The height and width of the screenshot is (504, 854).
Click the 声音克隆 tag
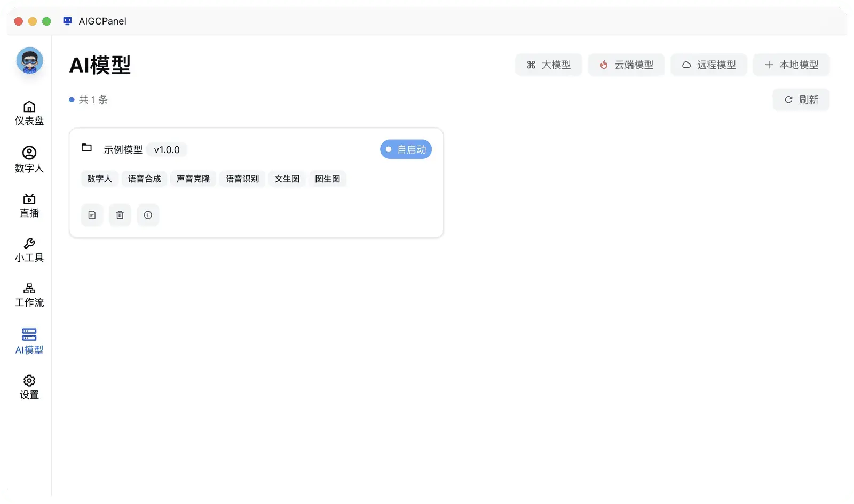tap(193, 179)
